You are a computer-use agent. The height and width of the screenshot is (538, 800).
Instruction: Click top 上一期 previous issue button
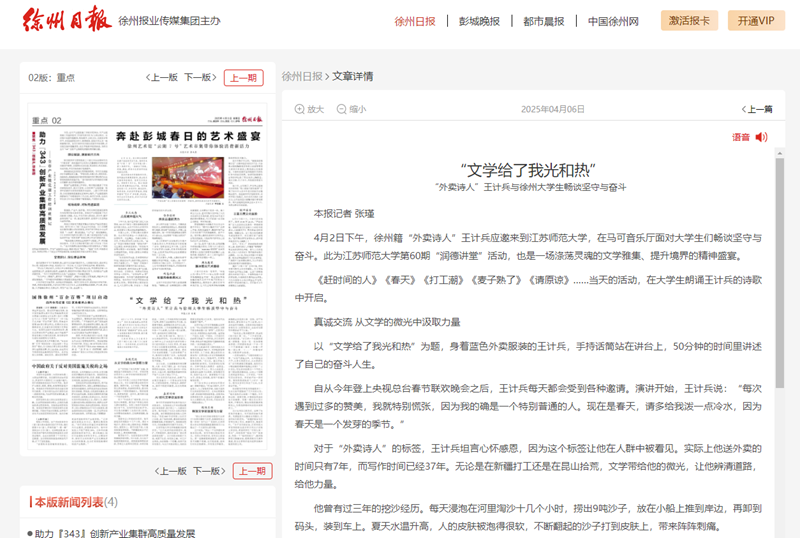(243, 77)
